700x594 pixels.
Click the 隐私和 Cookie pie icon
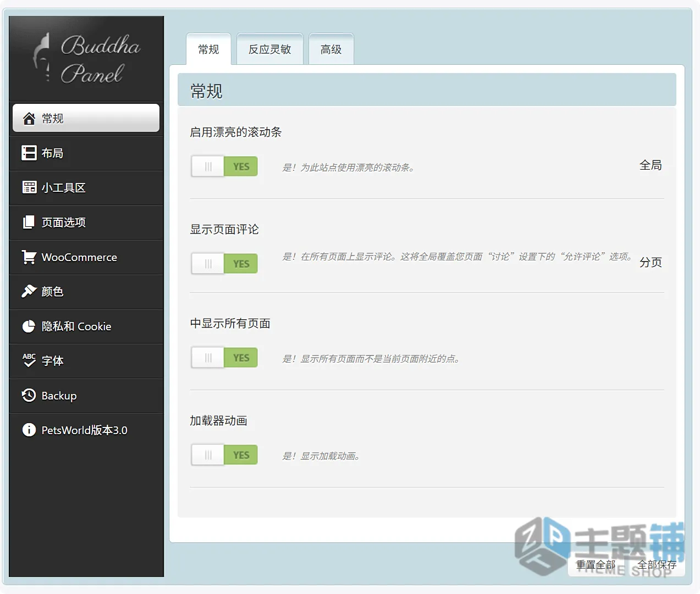coord(29,326)
